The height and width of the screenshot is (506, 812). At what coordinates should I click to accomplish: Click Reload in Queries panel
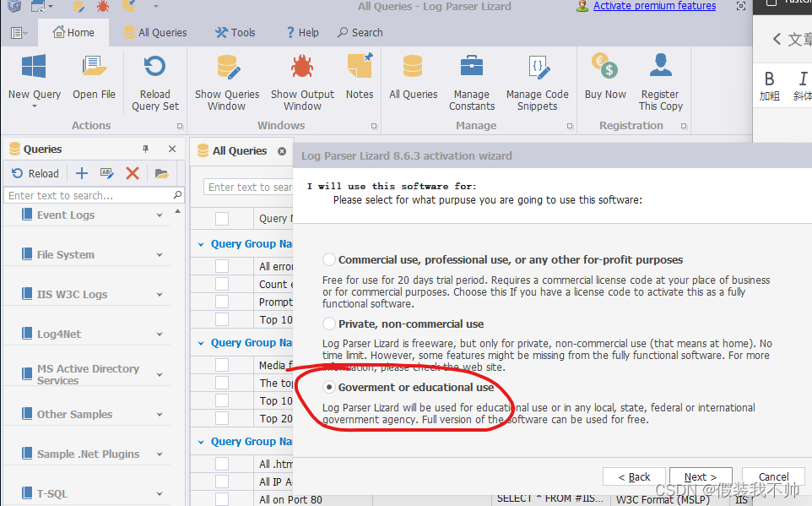pos(35,174)
